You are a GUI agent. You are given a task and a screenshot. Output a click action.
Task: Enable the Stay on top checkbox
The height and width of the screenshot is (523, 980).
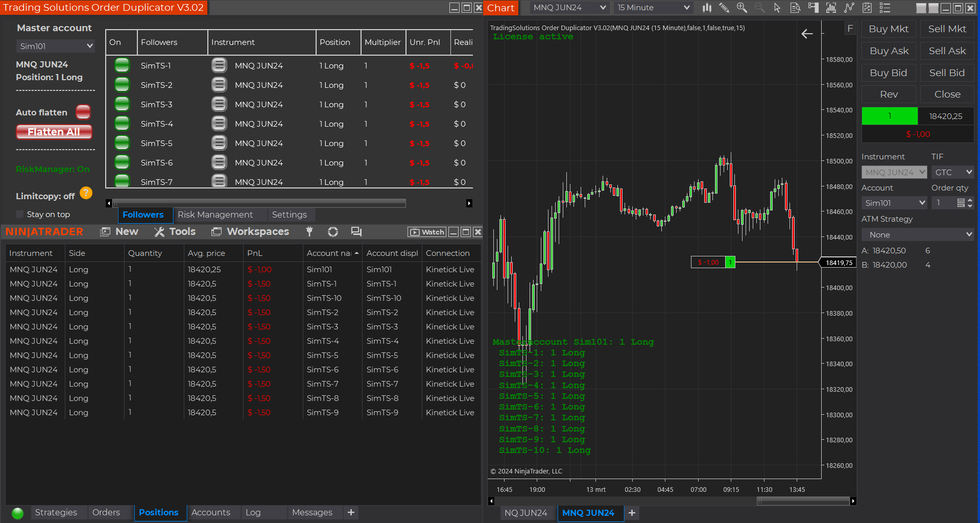(x=20, y=215)
